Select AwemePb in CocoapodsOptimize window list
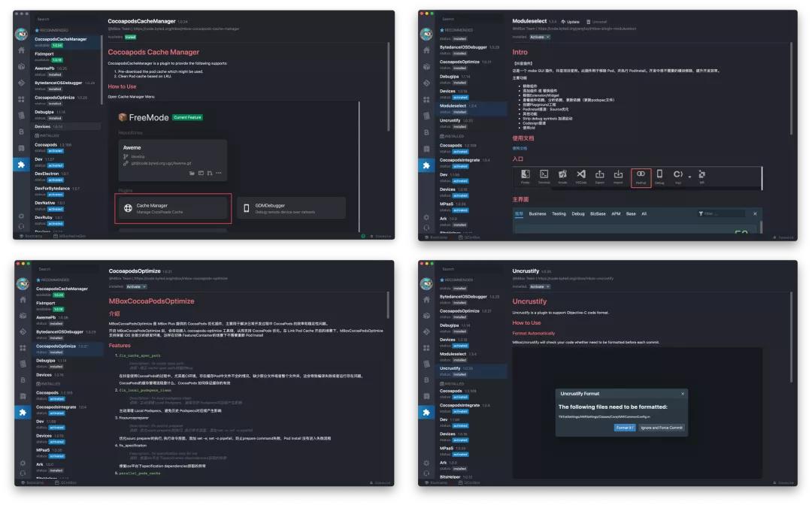Image resolution: width=812 pixels, height=505 pixels. point(68,320)
